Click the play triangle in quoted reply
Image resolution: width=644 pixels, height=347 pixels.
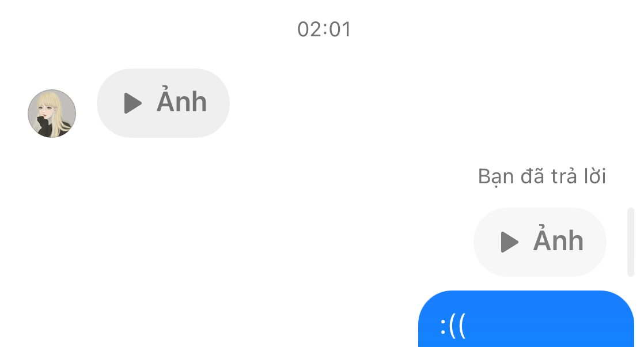point(509,242)
